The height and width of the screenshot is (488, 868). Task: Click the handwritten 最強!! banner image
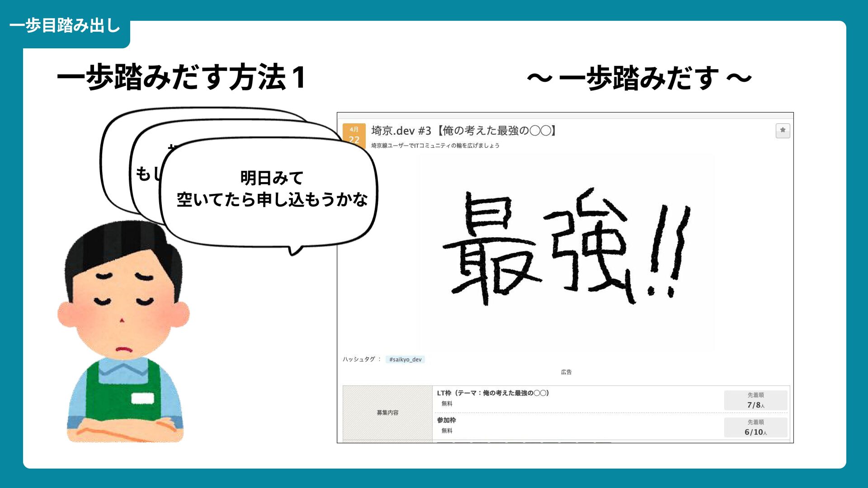point(566,251)
